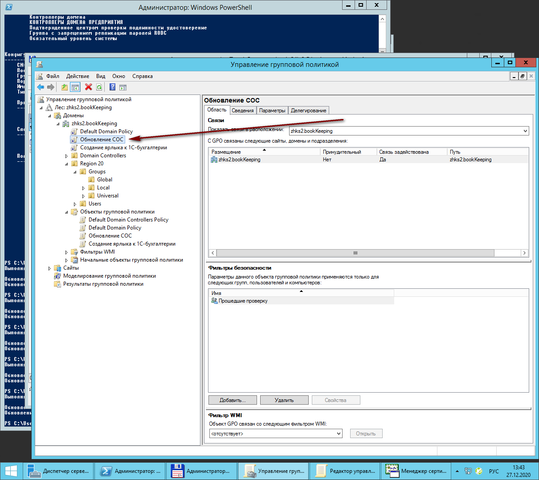Show hidden tray icons arrow
Viewport: 539px width, 480px height.
click(x=457, y=471)
